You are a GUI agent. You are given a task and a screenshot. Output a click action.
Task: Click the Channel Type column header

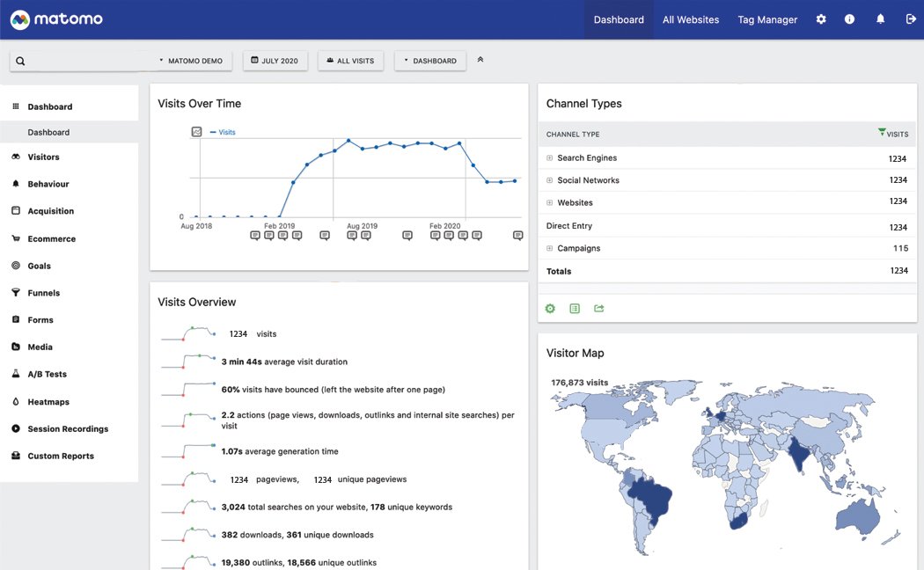coord(573,135)
